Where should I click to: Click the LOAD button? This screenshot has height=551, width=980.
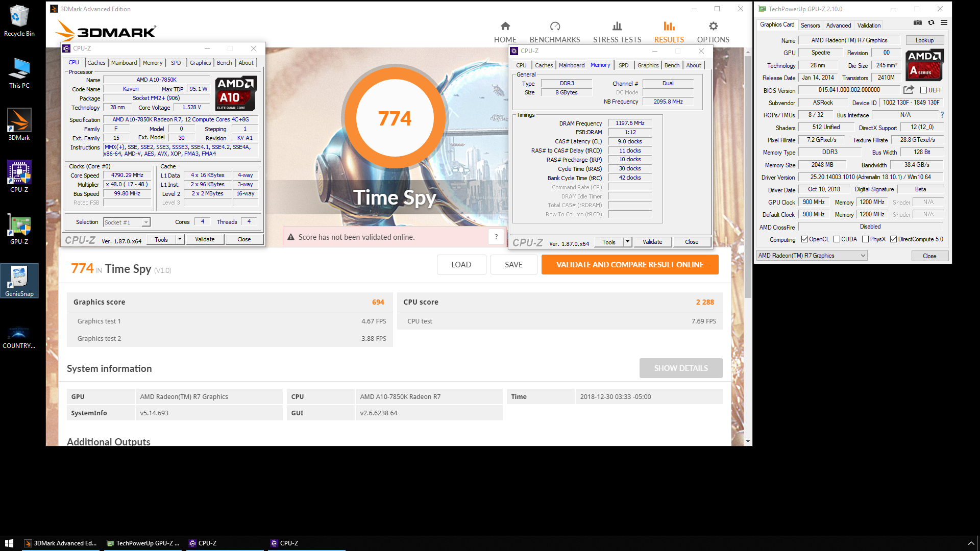point(461,265)
